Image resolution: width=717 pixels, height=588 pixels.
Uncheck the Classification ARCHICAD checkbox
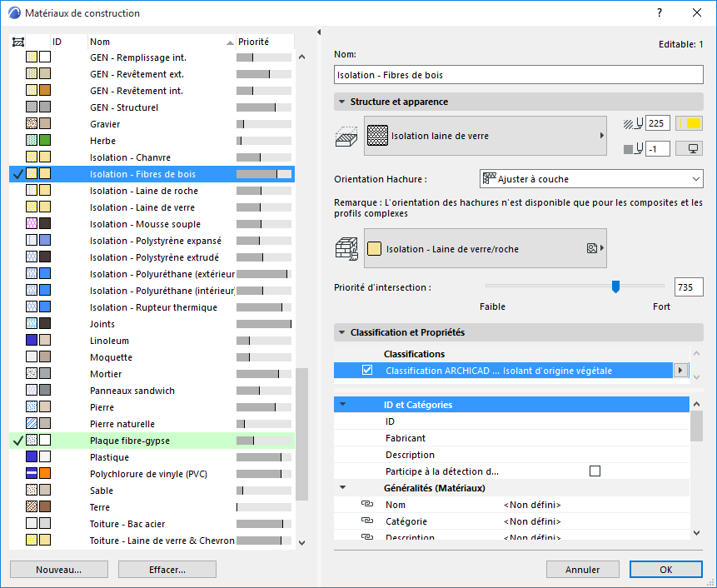[x=367, y=370]
